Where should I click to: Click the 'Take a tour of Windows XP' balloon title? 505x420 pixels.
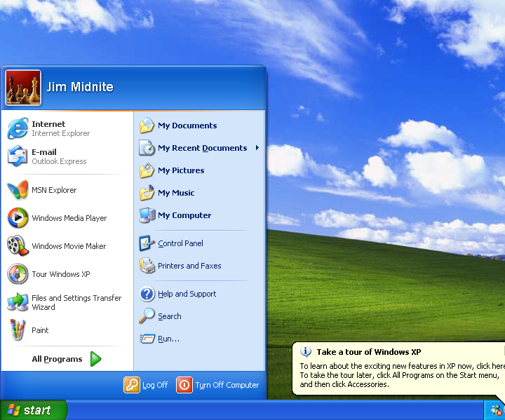(x=369, y=352)
